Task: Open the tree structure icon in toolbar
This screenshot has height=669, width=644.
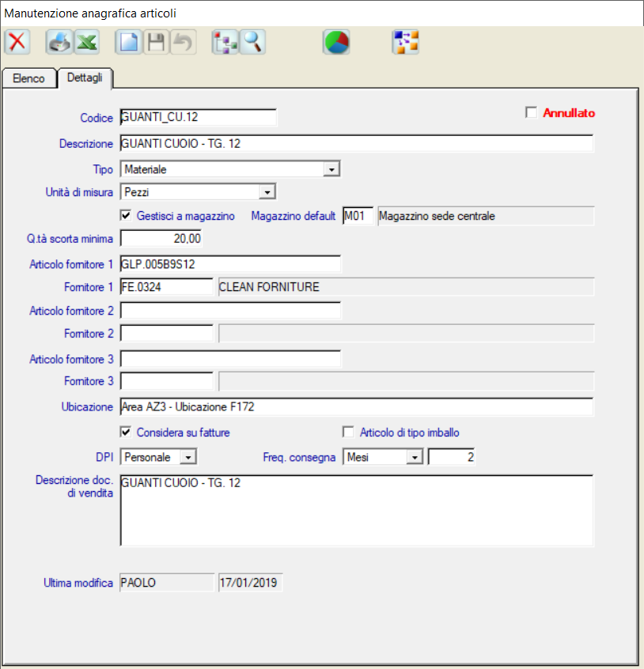Action: tap(225, 42)
